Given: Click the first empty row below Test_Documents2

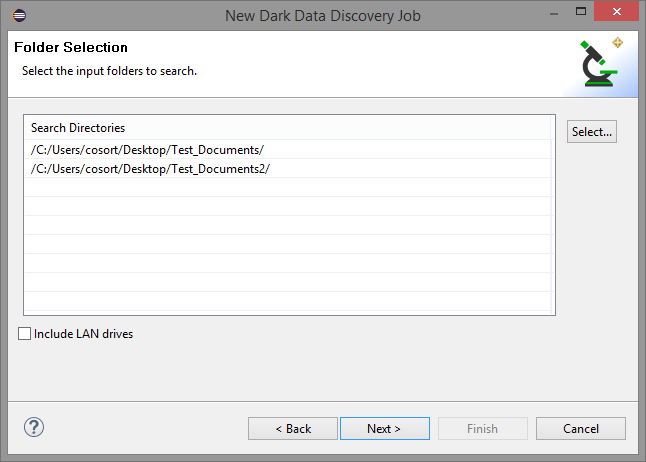Looking at the screenshot, I should [288, 188].
